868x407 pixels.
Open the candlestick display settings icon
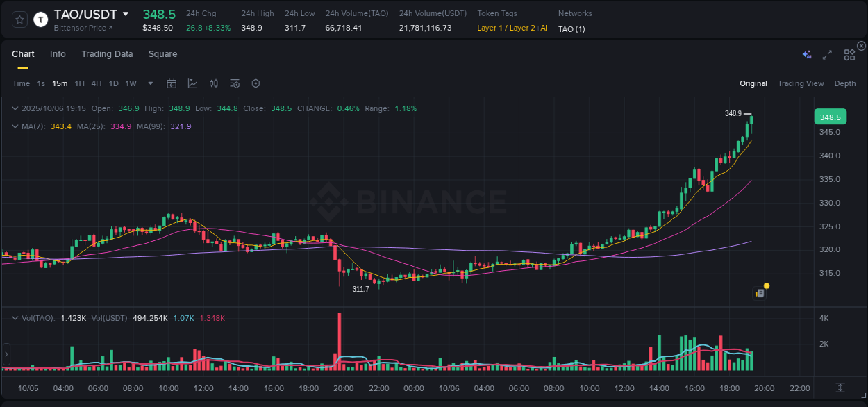pyautogui.click(x=214, y=83)
